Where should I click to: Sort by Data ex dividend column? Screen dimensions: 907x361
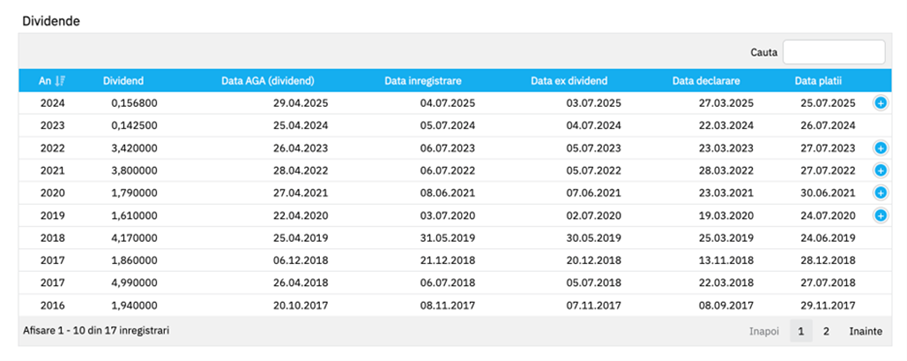point(569,81)
